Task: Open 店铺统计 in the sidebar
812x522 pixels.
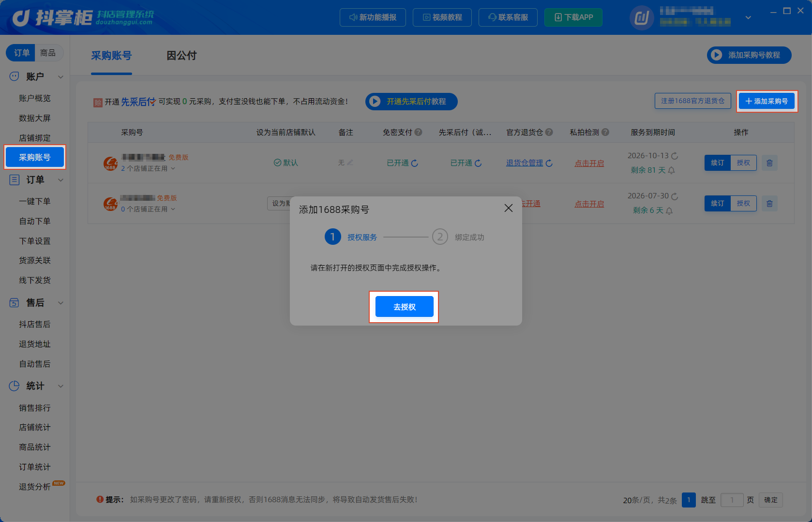Action: 35,427
